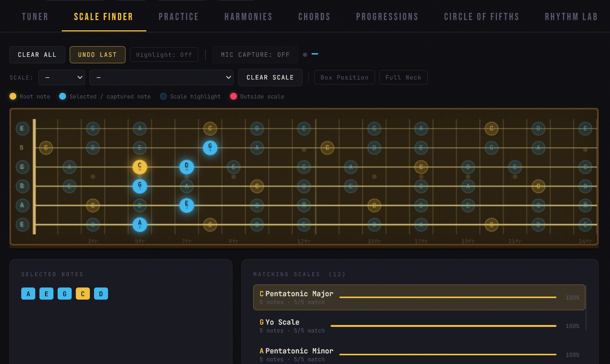Click the D chip in Selected Notes
The width and height of the screenshot is (610, 364).
pos(101,294)
